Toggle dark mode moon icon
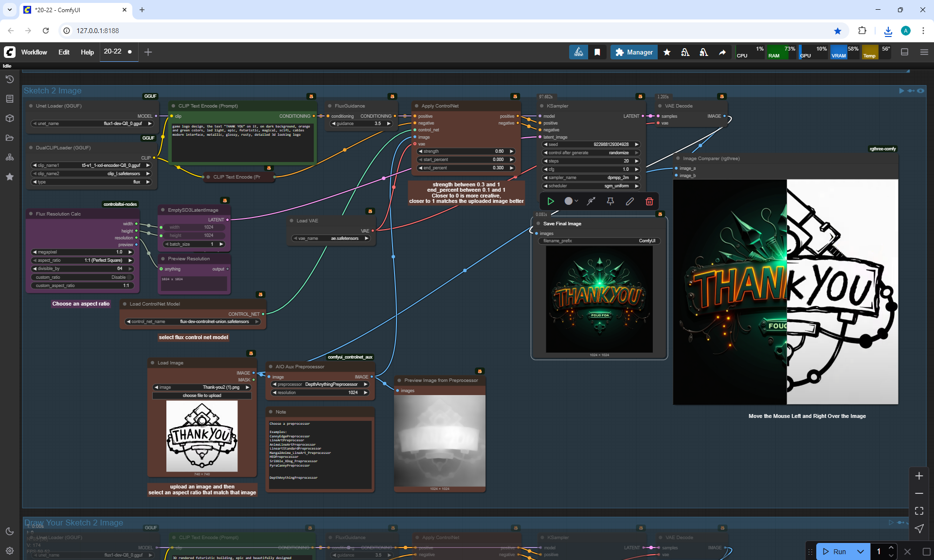This screenshot has height=560, width=934. (x=10, y=531)
